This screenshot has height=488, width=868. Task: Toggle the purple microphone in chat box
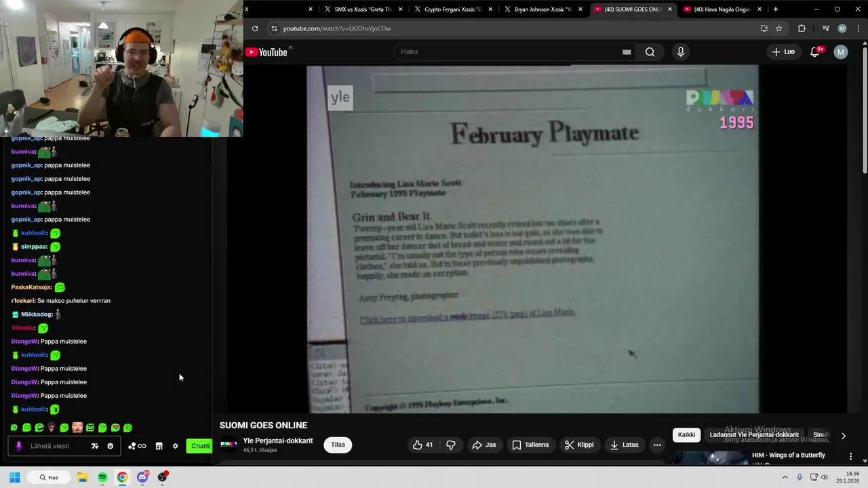pos(18,446)
